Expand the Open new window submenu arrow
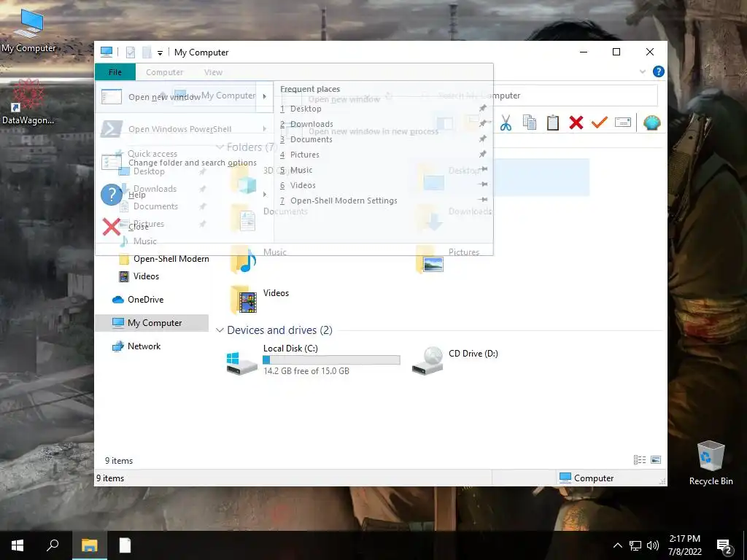The width and height of the screenshot is (747, 560). pos(264,97)
